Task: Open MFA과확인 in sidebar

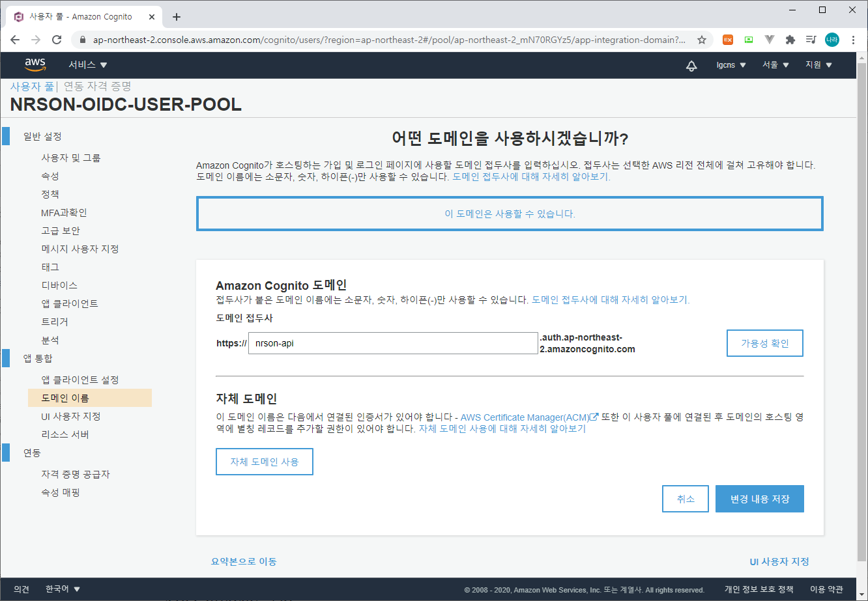Action: pos(64,212)
